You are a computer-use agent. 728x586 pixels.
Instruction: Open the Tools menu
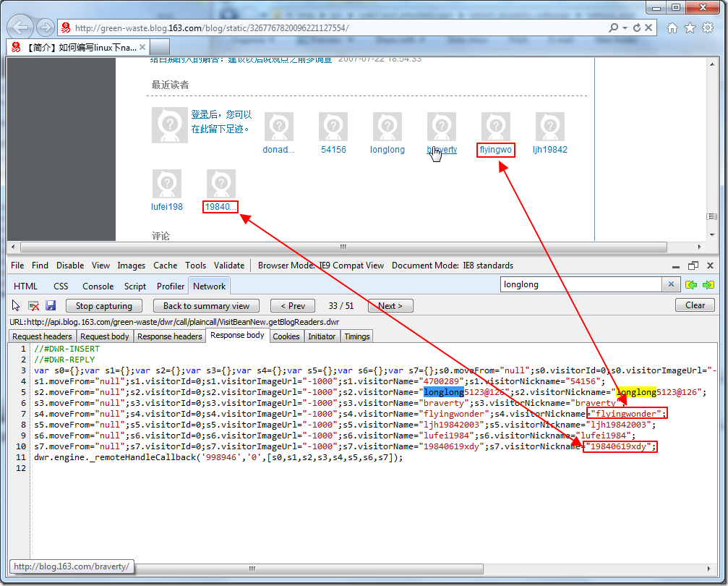[195, 266]
